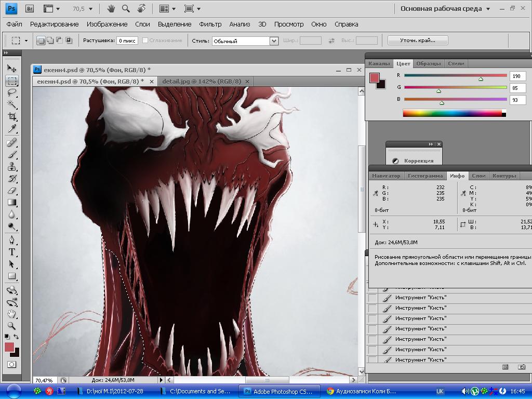Select the Hand tool in toolbox

[12, 314]
